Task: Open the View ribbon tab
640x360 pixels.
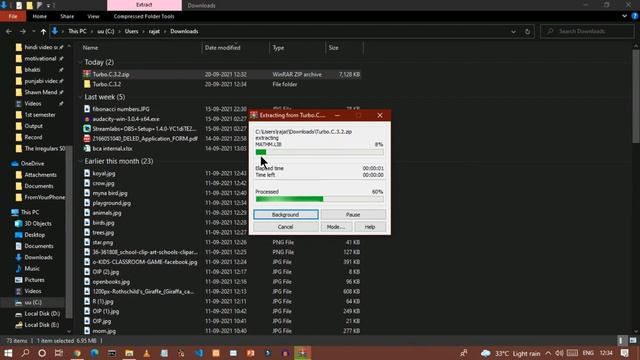Action: [93, 16]
